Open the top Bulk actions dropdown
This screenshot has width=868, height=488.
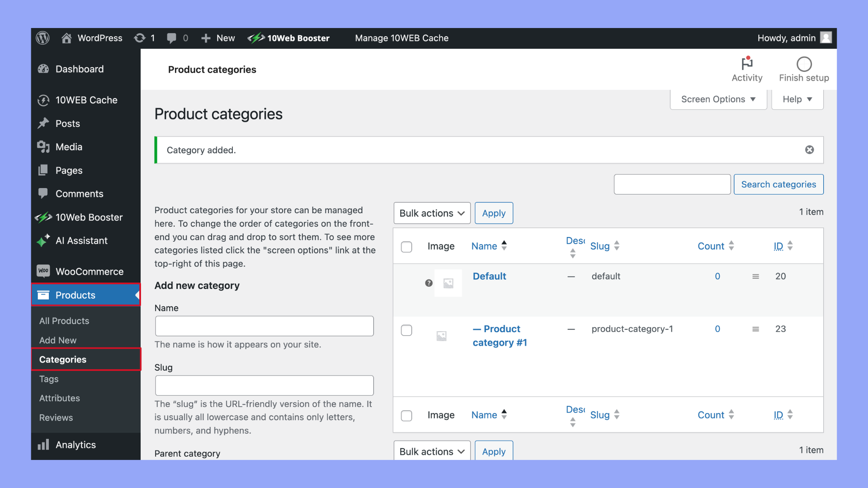pos(432,213)
